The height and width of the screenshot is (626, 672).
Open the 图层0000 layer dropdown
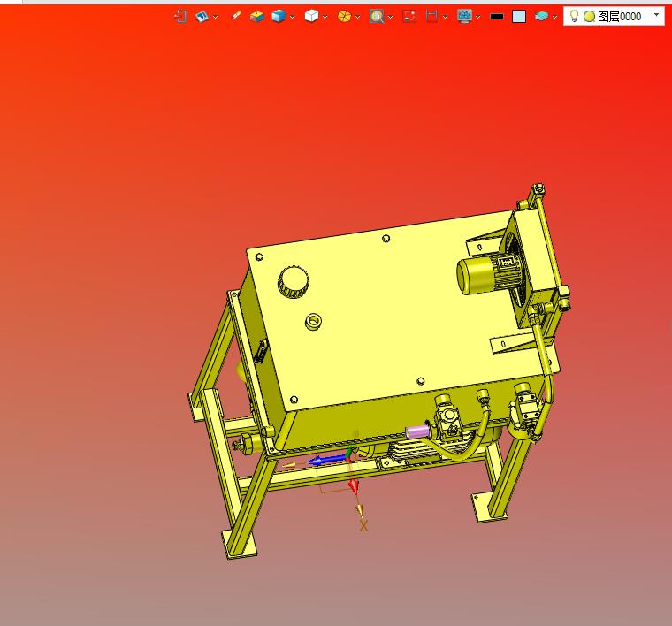(656, 15)
